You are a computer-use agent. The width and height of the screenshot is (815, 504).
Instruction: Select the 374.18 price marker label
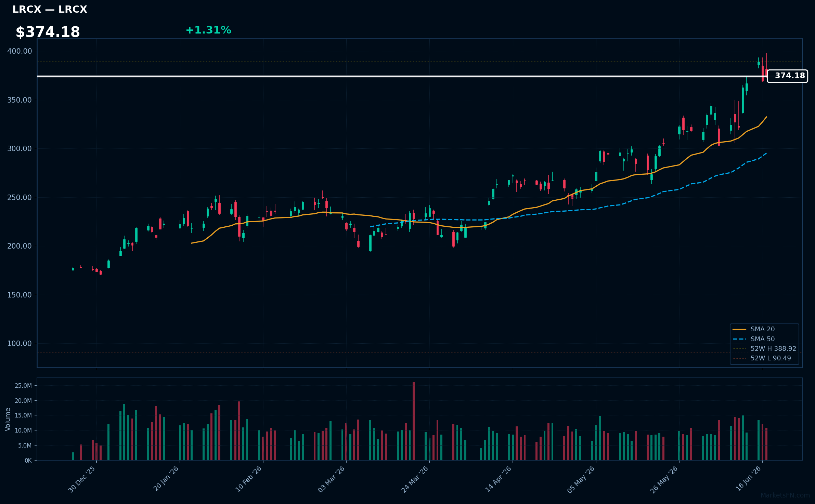coord(787,76)
